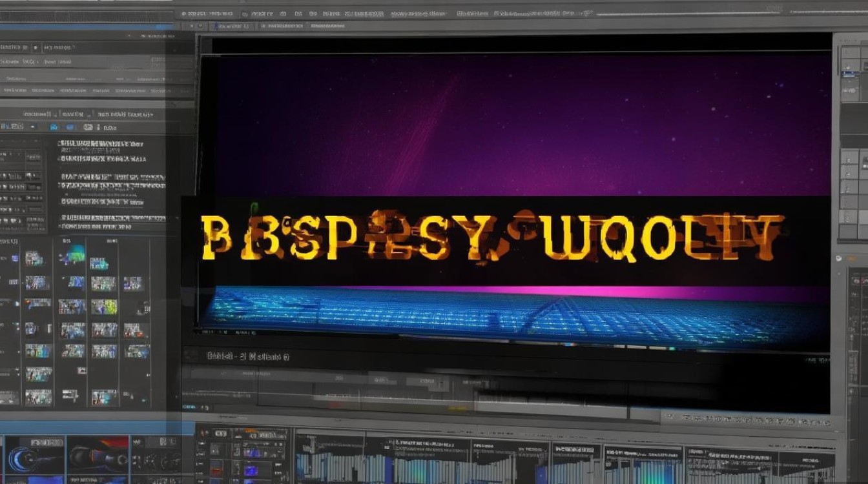Select the highlighted blue bar above effect presets

pos(90,428)
